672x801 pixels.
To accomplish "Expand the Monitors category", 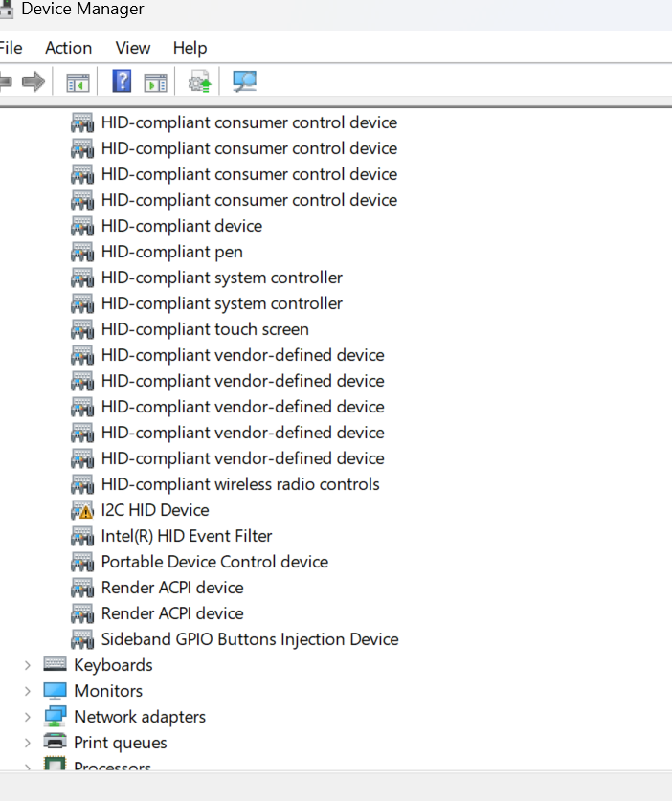I will click(27, 690).
